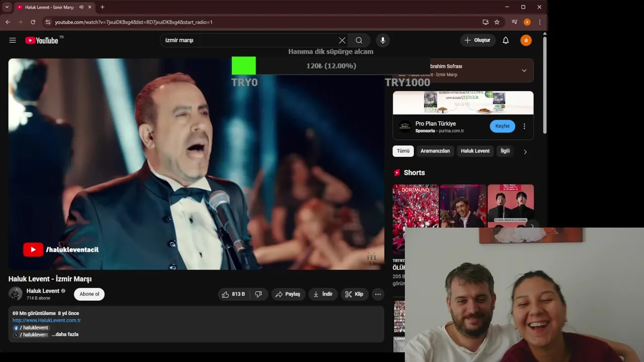Mute tab via speaker icon on tab
Image resolution: width=644 pixels, height=362 pixels.
coord(82,7)
